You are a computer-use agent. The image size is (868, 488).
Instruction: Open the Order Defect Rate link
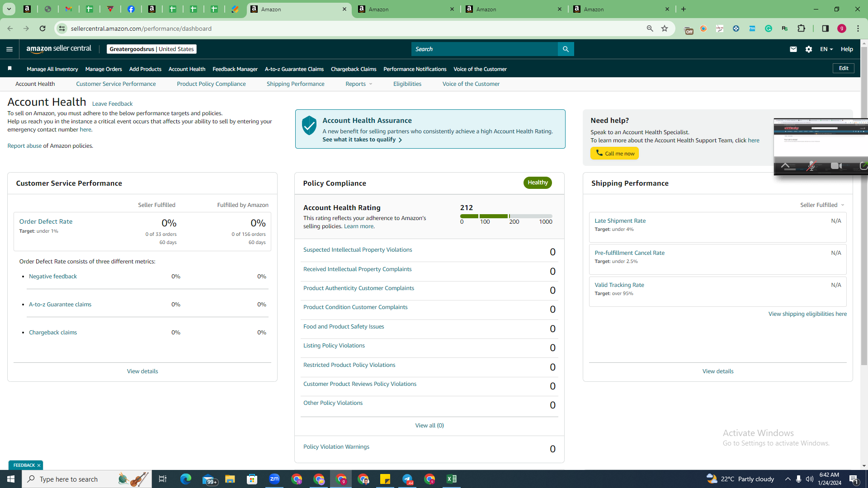(x=46, y=222)
